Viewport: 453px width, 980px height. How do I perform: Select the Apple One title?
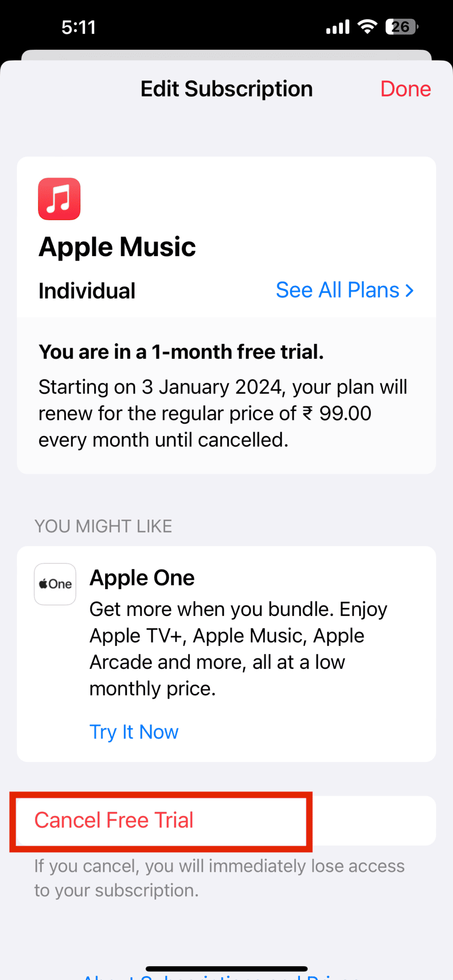click(142, 578)
